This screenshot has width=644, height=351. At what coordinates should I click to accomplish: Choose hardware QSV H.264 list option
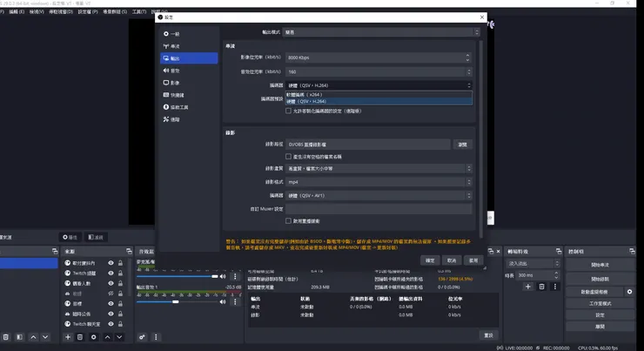[x=379, y=101]
